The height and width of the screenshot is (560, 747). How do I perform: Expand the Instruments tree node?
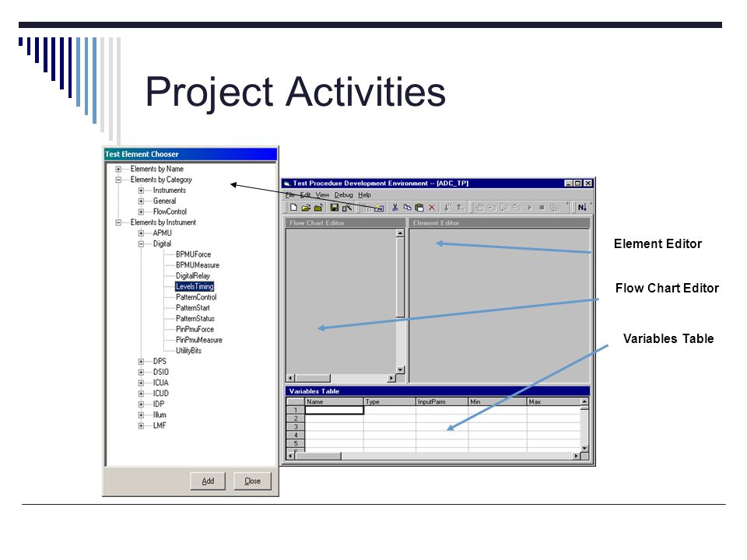pos(141,191)
